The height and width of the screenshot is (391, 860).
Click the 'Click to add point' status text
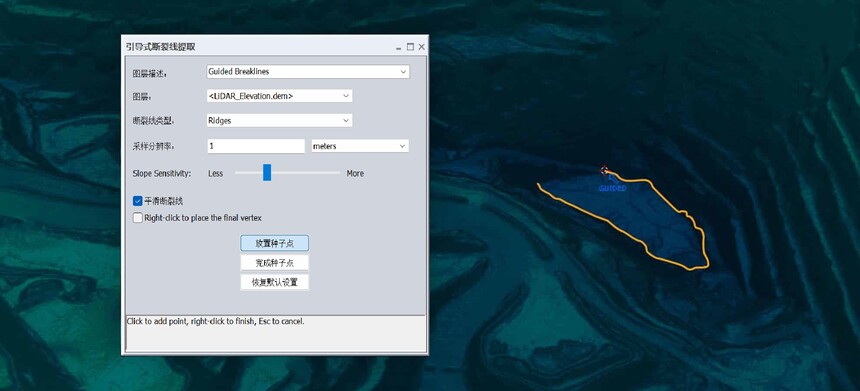[216, 321]
